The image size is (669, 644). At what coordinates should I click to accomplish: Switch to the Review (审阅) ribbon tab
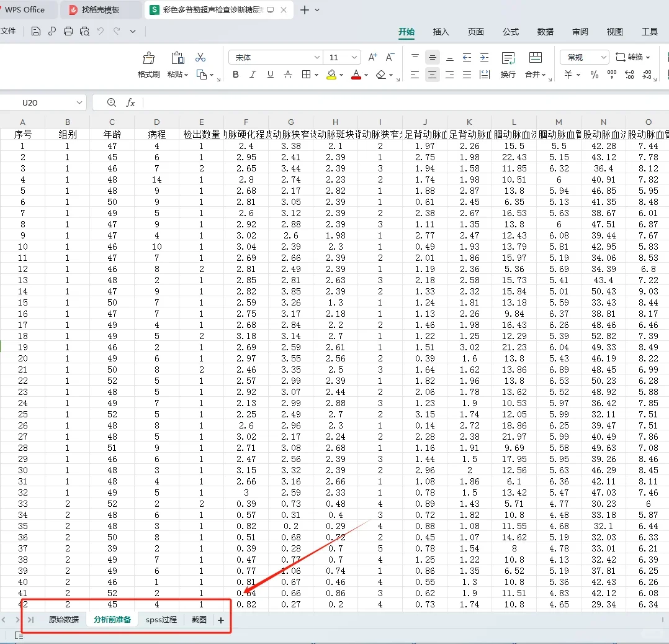pos(580,32)
